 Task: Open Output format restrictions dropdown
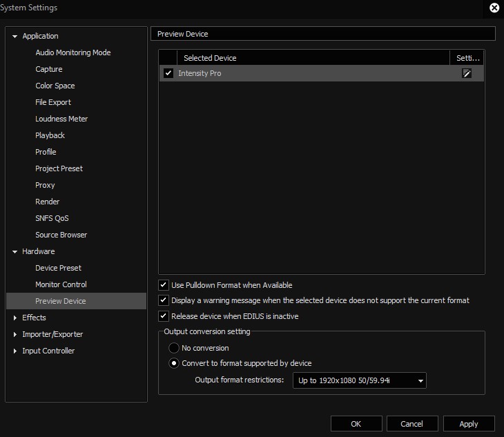pyautogui.click(x=359, y=380)
